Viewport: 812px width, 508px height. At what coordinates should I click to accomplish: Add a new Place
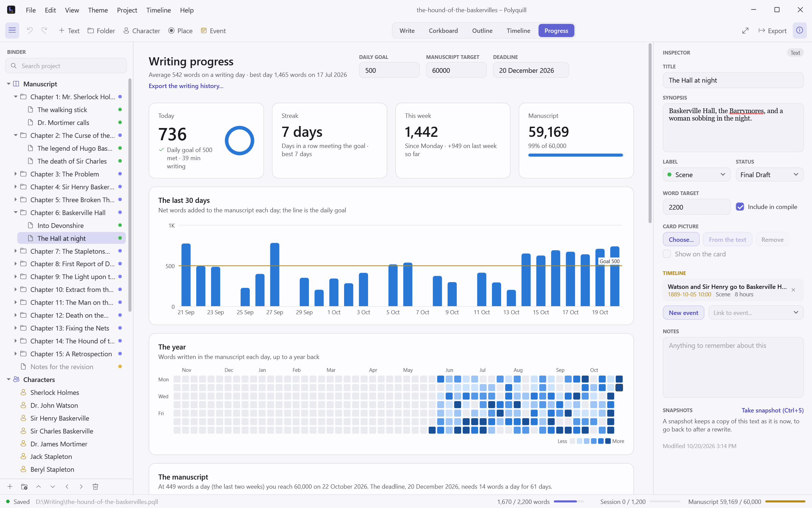tap(180, 30)
